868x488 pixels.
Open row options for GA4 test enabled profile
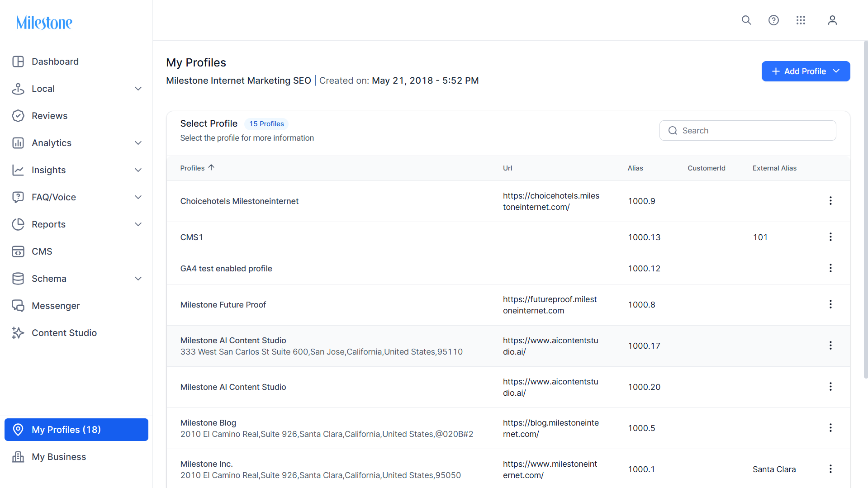click(x=830, y=268)
